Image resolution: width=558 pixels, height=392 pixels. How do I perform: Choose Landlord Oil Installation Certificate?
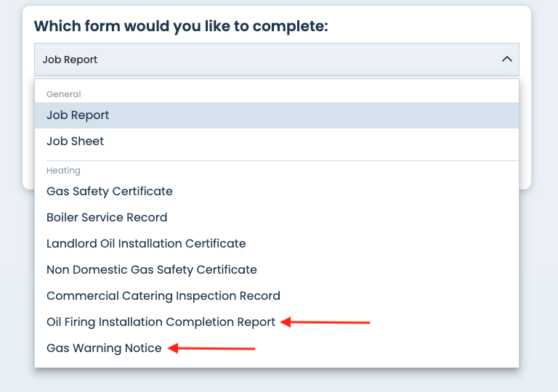pos(146,244)
